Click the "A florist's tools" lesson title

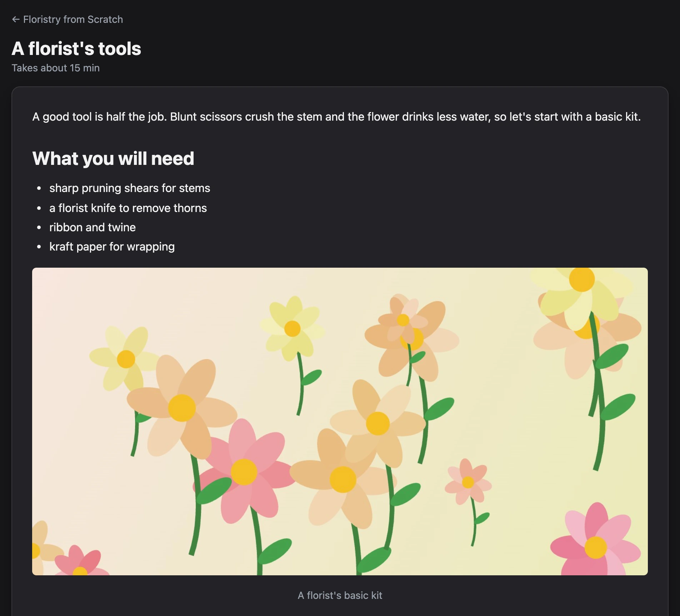click(76, 49)
